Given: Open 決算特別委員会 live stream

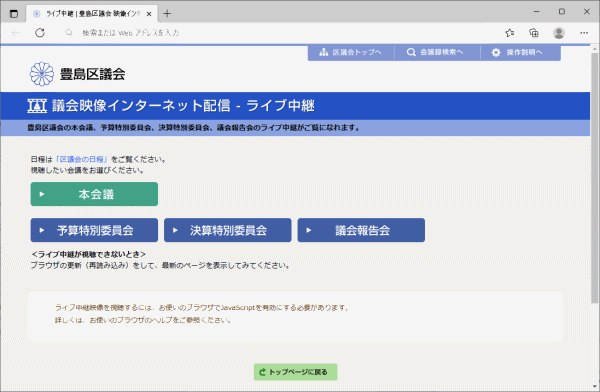Looking at the screenshot, I should click(x=228, y=230).
